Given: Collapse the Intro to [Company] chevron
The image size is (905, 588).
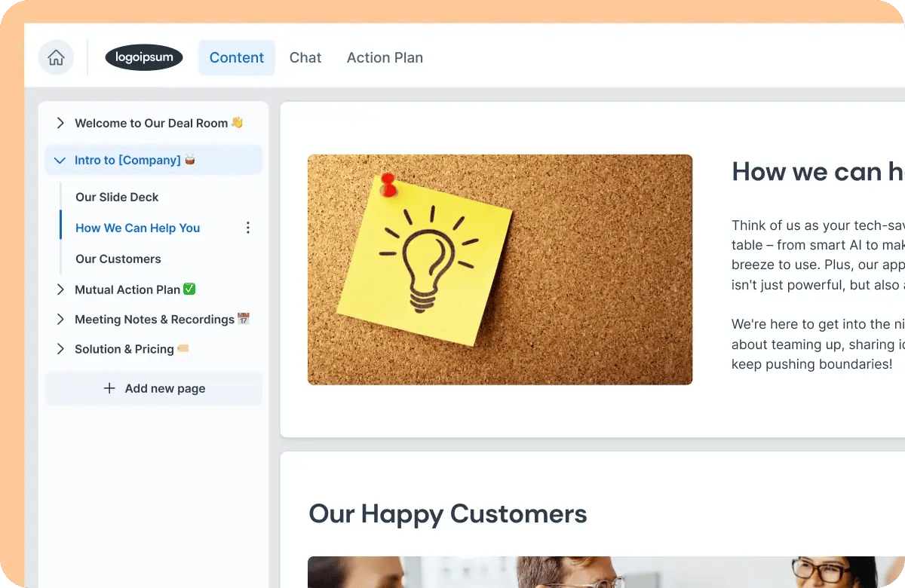Looking at the screenshot, I should tap(60, 161).
